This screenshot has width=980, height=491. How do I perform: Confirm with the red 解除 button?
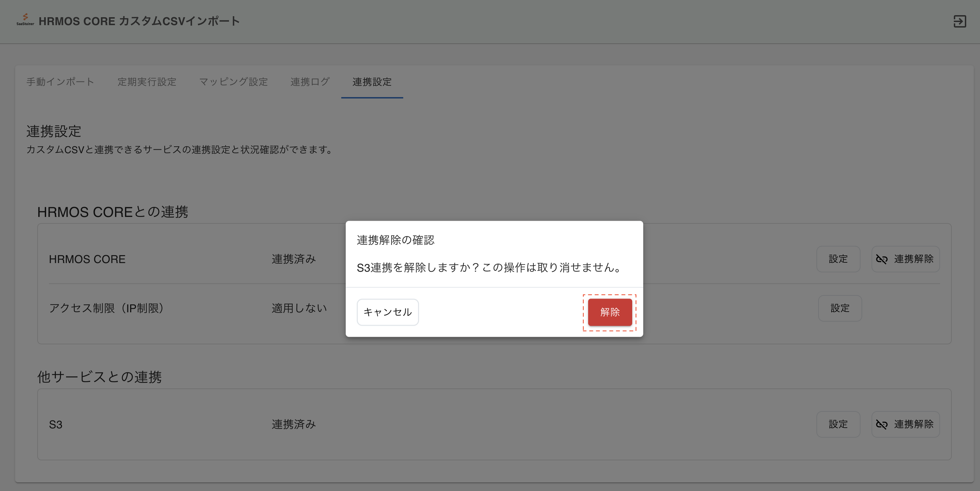609,312
